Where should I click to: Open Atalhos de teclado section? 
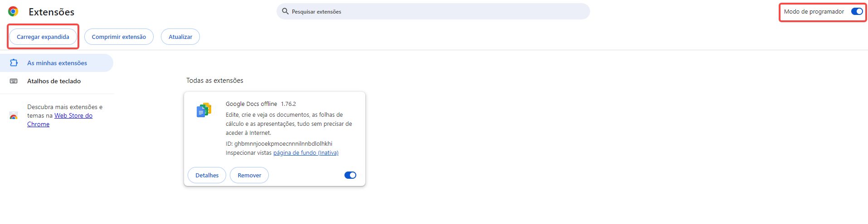point(57,81)
